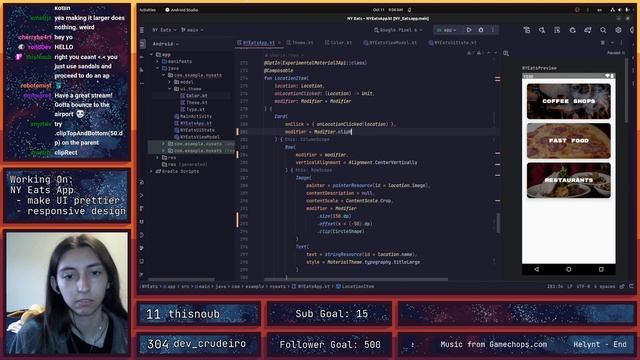Viewport: 640px width, 360px height.
Task: Open the hamburger main menu in Android Studio
Action: coord(142,30)
